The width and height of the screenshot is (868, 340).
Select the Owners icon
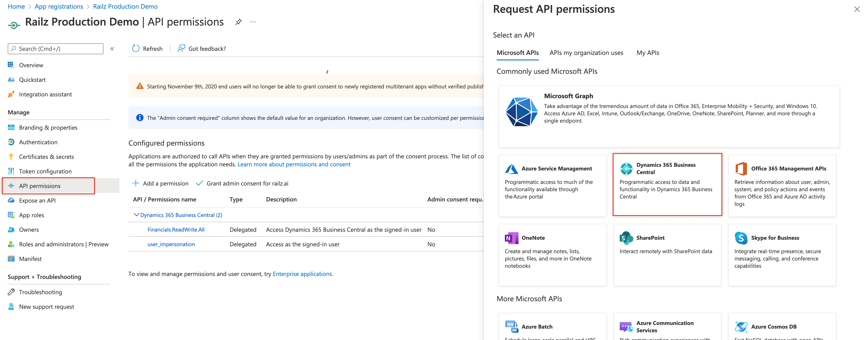(11, 229)
